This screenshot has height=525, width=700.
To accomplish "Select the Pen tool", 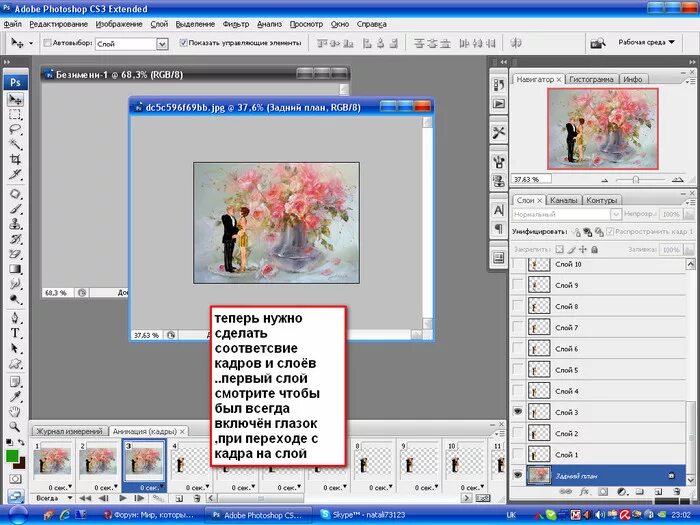I will coord(15,318).
